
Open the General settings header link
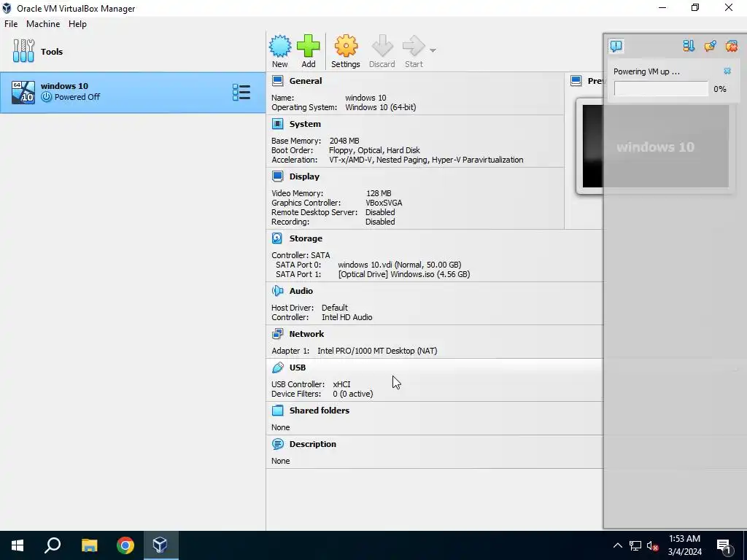(x=306, y=81)
